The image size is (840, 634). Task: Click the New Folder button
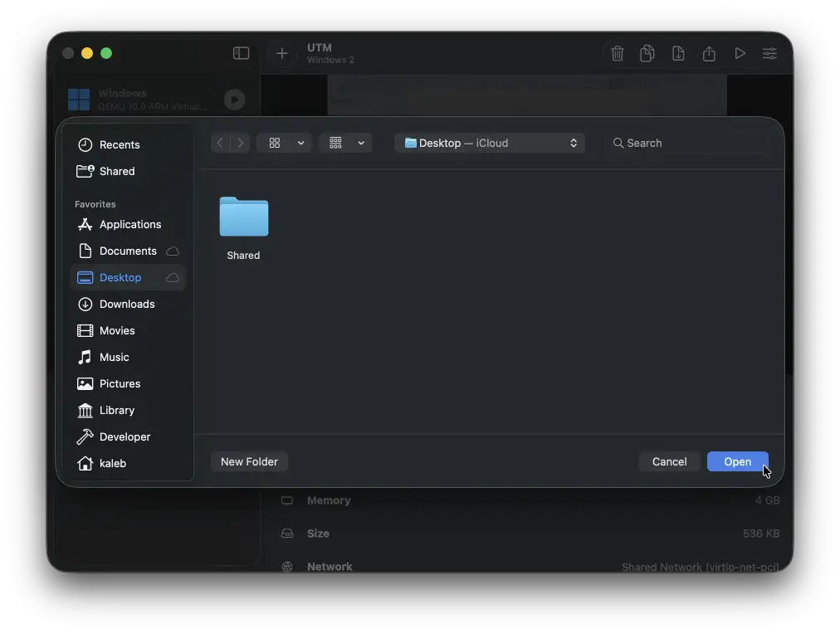click(x=249, y=461)
